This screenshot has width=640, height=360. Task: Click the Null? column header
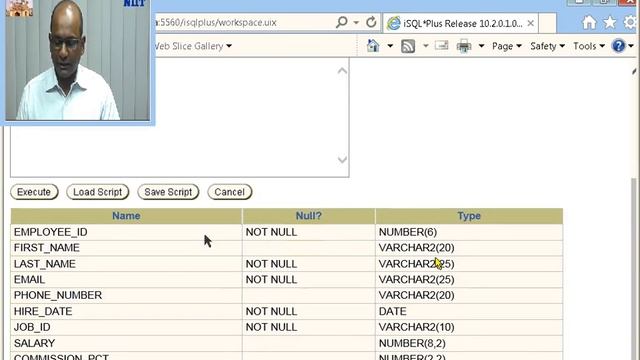coord(309,216)
